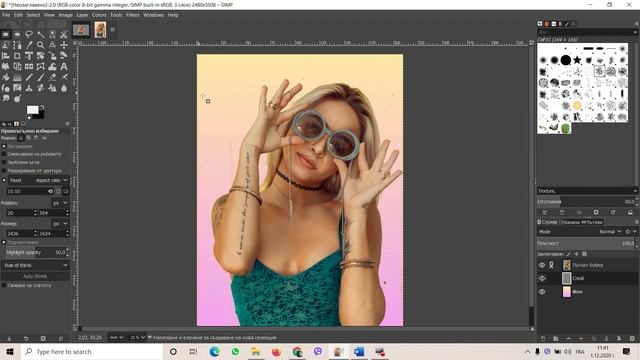The width and height of the screenshot is (640, 360).
Task: Click the lock alpha channel icon
Action: pos(584,254)
